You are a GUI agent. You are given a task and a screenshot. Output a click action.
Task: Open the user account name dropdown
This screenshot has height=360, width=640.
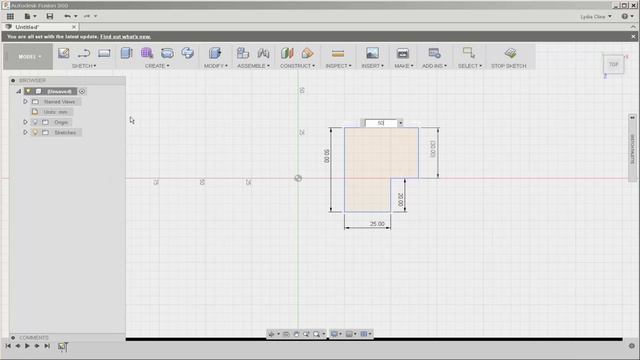596,17
